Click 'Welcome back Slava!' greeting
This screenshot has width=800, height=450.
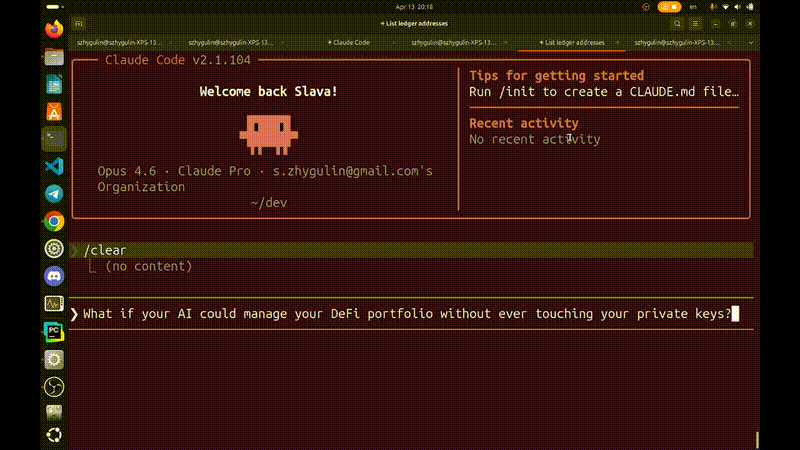point(268,91)
